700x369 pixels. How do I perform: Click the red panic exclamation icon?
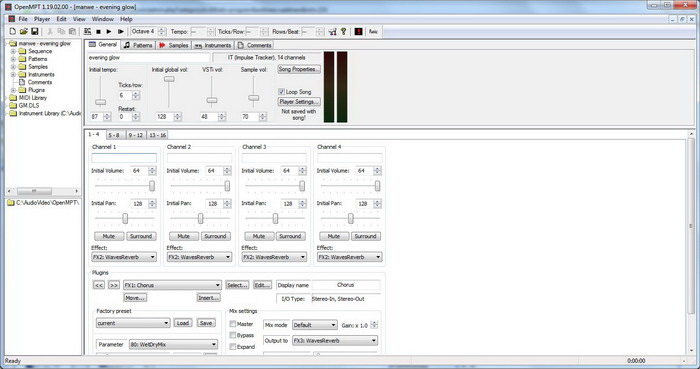(358, 32)
